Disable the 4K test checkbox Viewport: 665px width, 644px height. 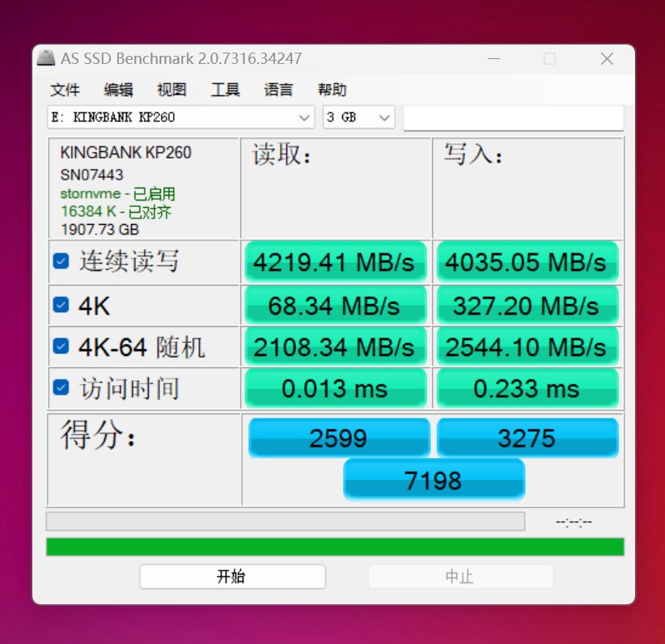[61, 303]
